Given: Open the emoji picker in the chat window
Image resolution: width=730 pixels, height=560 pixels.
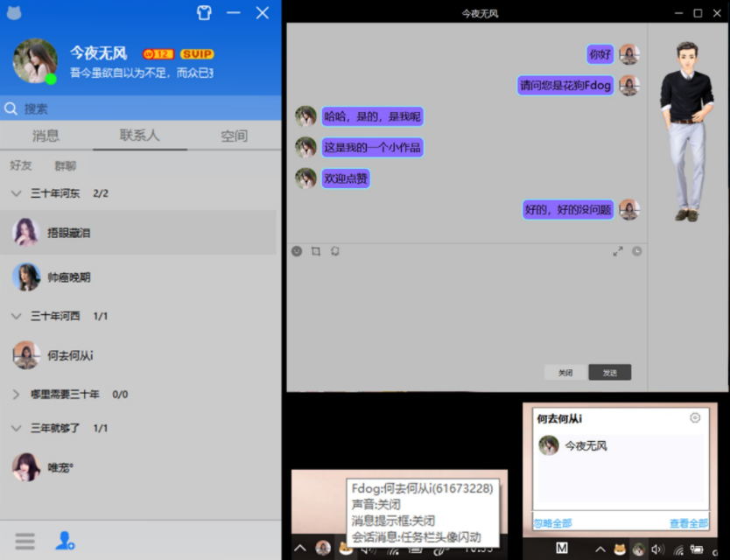Looking at the screenshot, I should tap(297, 251).
